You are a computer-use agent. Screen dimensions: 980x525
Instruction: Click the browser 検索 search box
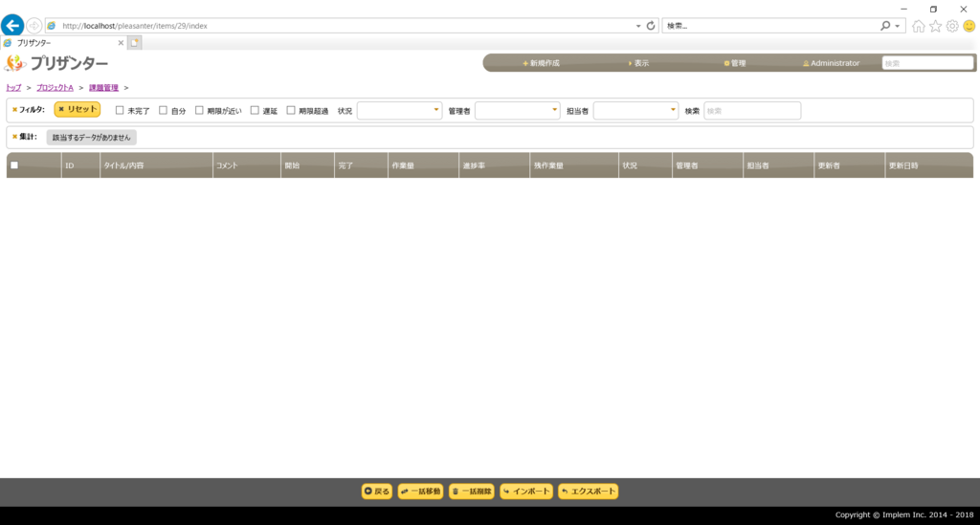[770, 26]
